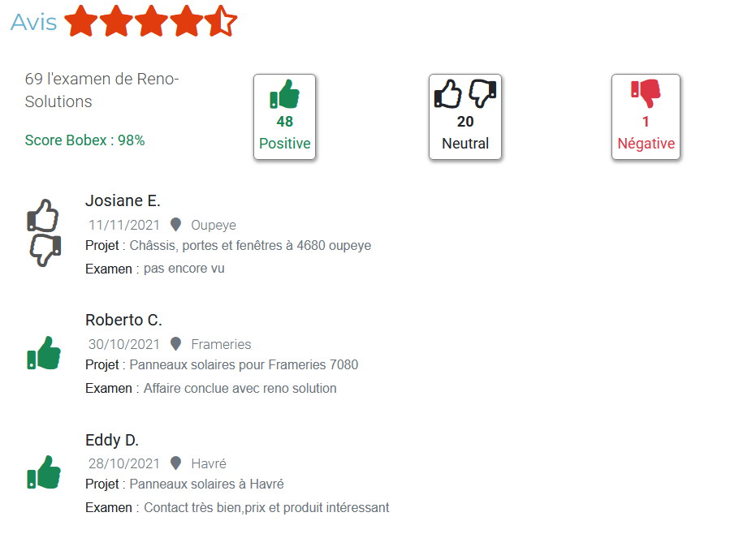This screenshot has height=534, width=756.
Task: Click the Score Bobex : 98% text
Action: [84, 140]
